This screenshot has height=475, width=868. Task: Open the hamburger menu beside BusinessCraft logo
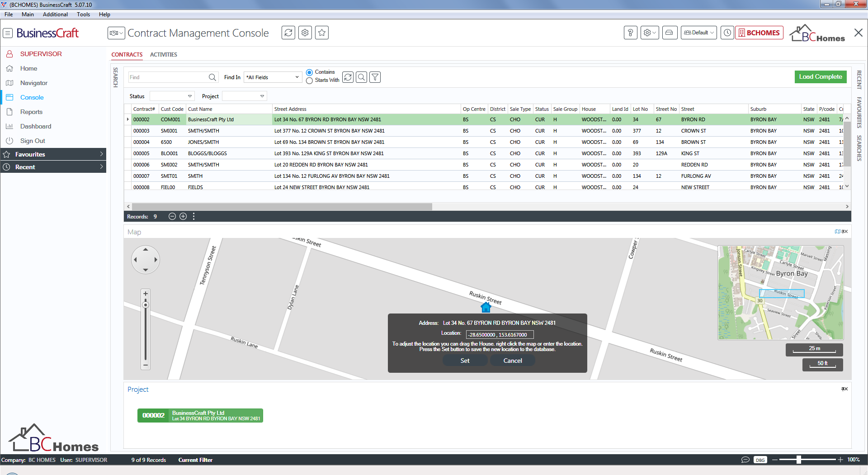[8, 33]
